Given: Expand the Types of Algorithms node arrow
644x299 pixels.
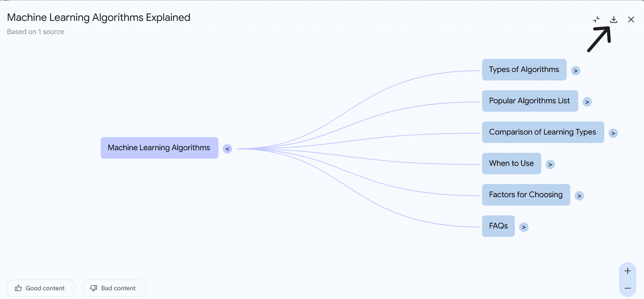Looking at the screenshot, I should click(576, 71).
